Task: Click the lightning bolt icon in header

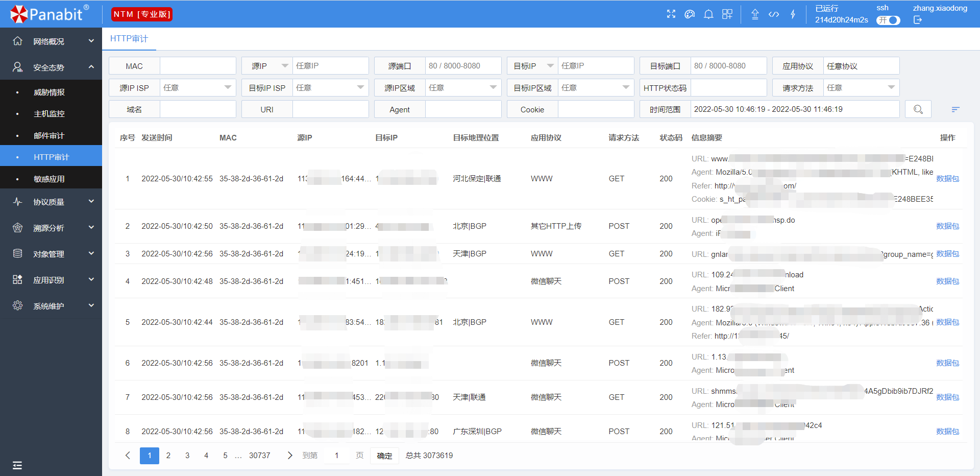Action: point(793,14)
